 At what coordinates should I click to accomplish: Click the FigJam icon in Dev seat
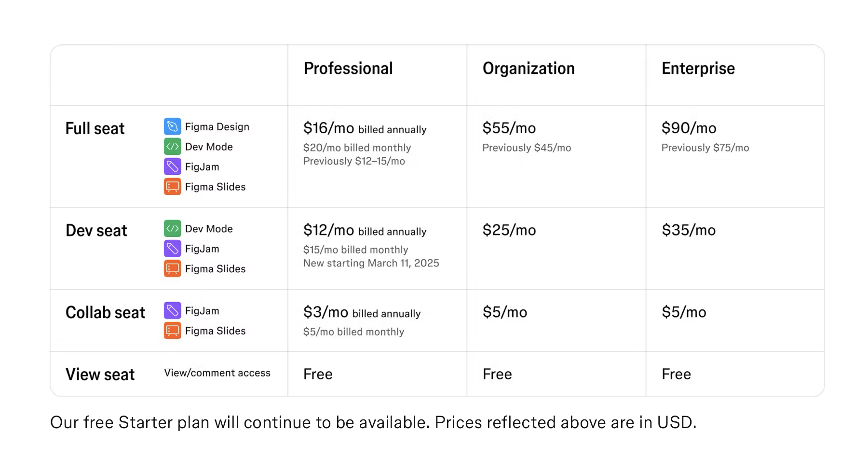[x=172, y=249]
